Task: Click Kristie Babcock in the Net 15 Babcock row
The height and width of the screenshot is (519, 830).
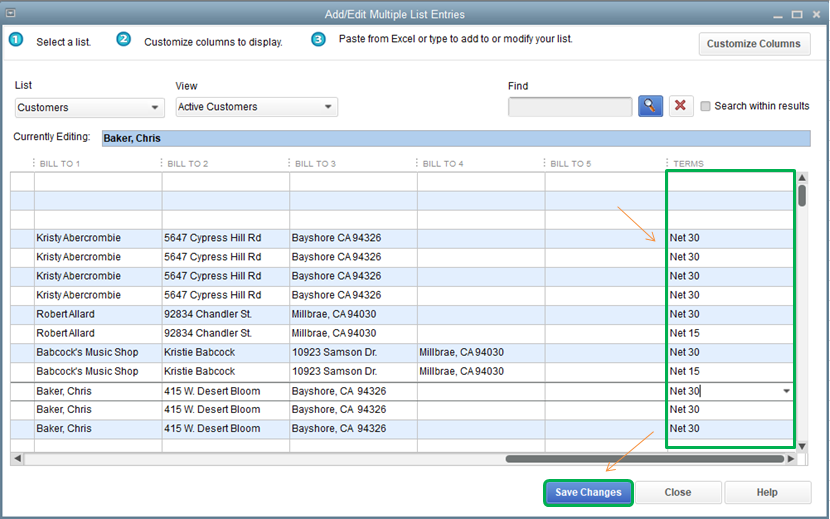Action: coord(225,371)
